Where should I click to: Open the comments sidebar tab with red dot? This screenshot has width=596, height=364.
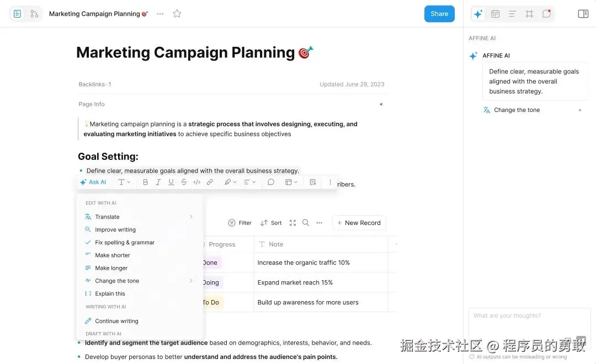point(546,14)
